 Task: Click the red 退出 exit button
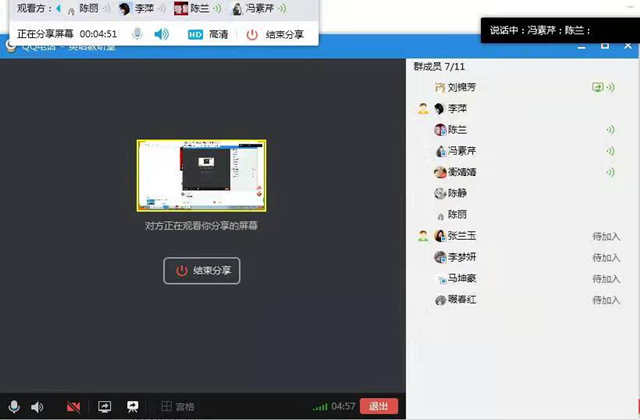[x=379, y=407]
